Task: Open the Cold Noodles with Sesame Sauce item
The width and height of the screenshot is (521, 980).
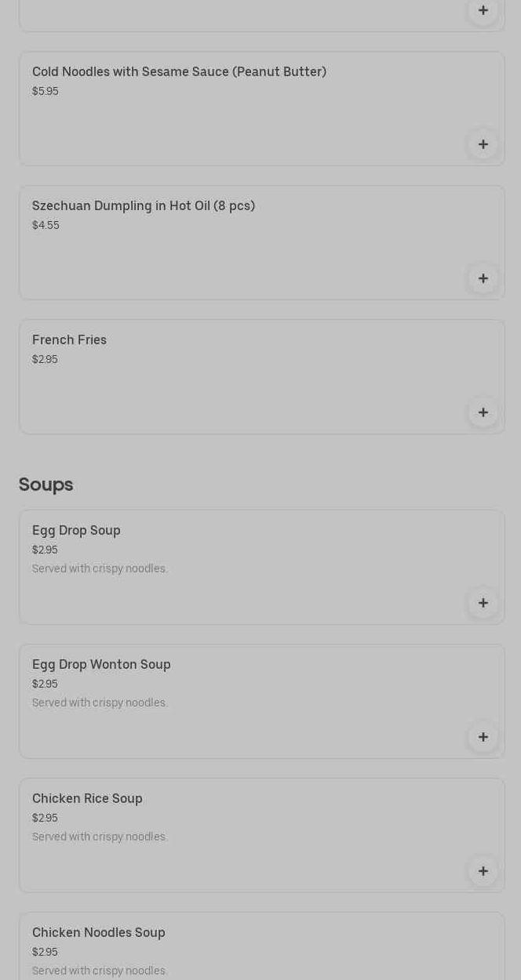Action: pyautogui.click(x=179, y=72)
